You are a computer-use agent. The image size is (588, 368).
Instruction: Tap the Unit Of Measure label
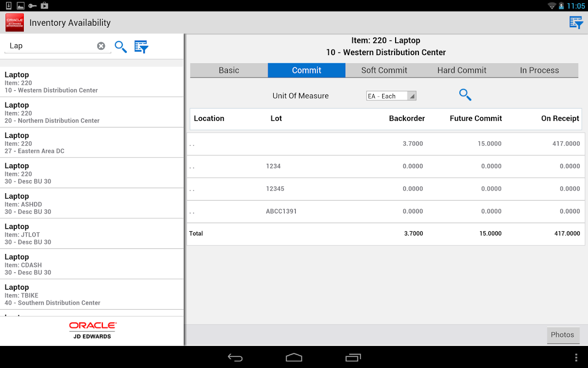pyautogui.click(x=300, y=96)
